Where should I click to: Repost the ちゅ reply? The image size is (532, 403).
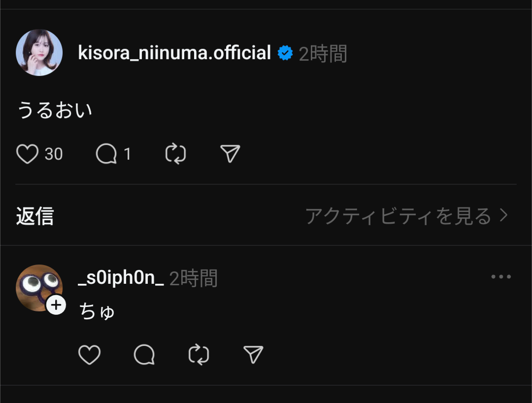point(199,355)
